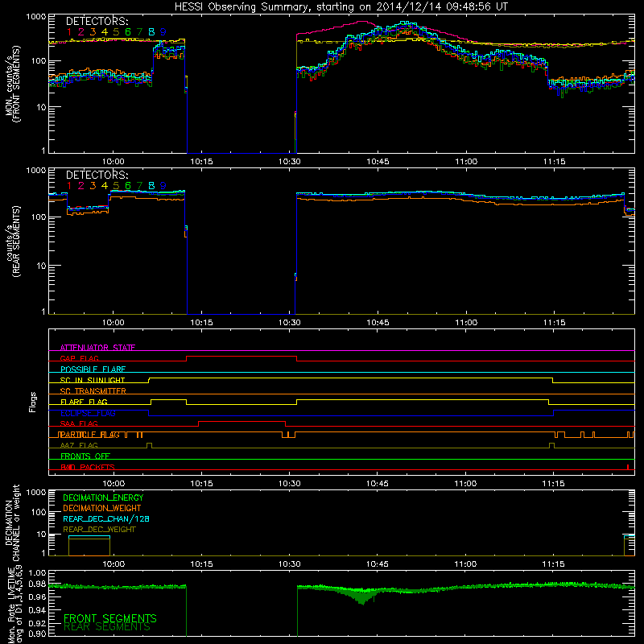Click the FRONT SEGMENTS livetime legend
This screenshot has height=644, width=644.
[x=110, y=618]
